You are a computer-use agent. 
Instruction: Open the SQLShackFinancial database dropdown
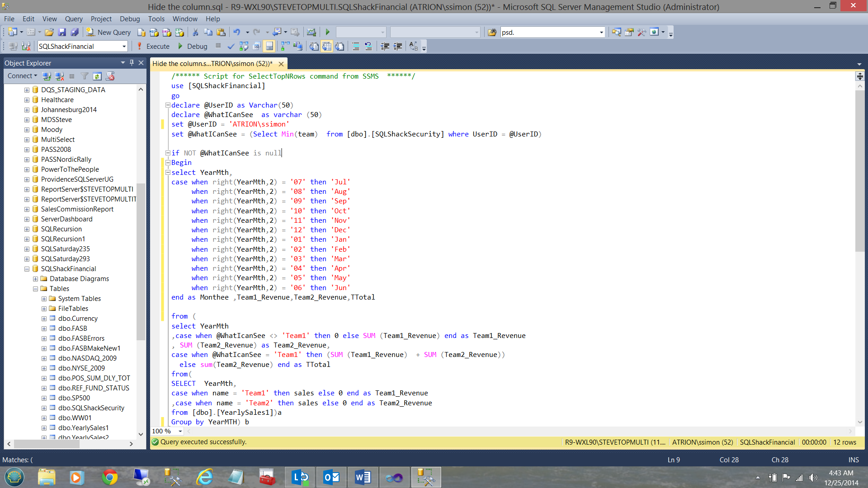[123, 46]
